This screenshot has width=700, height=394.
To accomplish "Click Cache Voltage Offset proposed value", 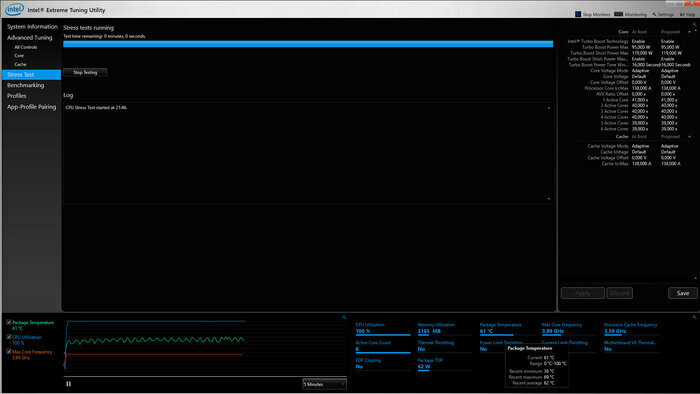I will (x=668, y=158).
